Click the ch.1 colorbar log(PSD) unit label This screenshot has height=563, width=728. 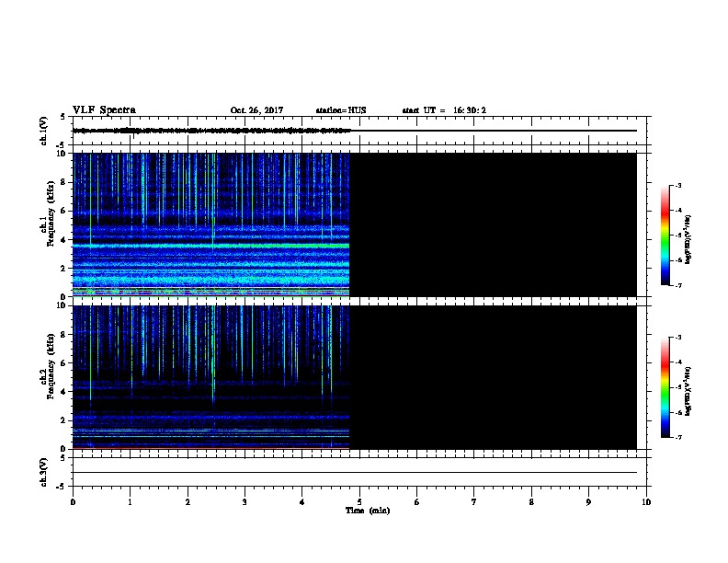pyautogui.click(x=688, y=240)
